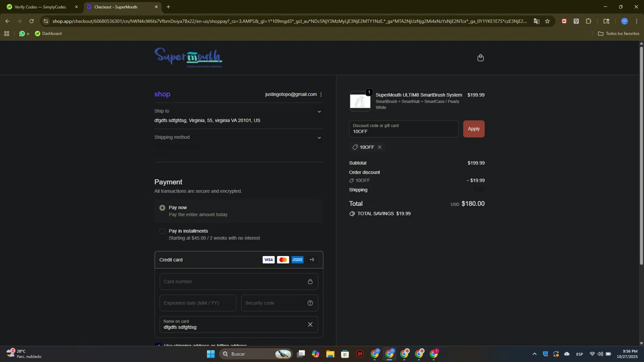Open the Dashboard bookmark
The width and height of the screenshot is (644, 362).
coord(48,33)
